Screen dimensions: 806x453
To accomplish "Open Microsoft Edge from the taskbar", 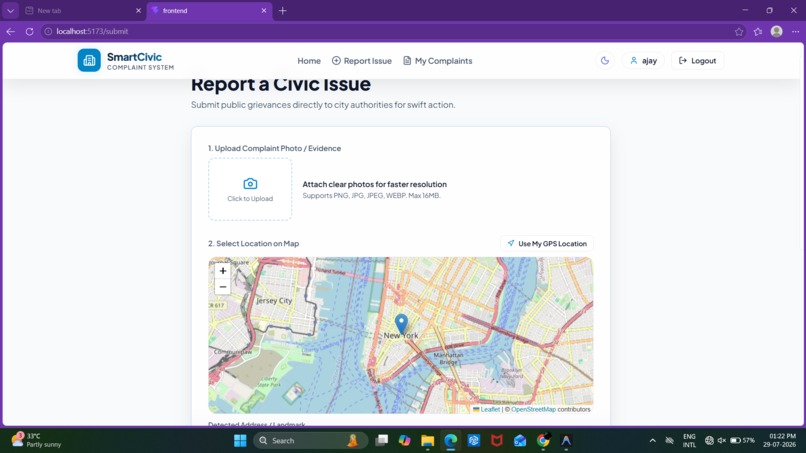I will pyautogui.click(x=451, y=441).
